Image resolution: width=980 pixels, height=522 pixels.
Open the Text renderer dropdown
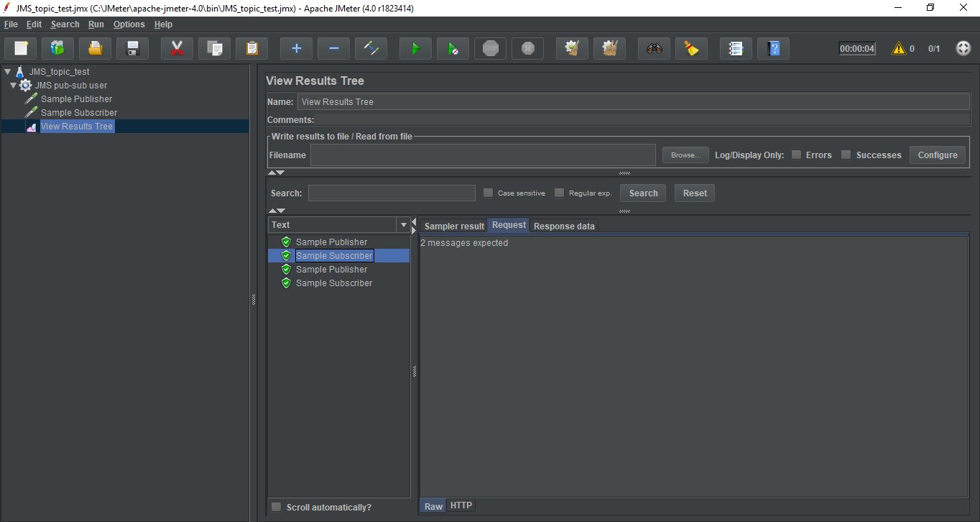coord(403,225)
